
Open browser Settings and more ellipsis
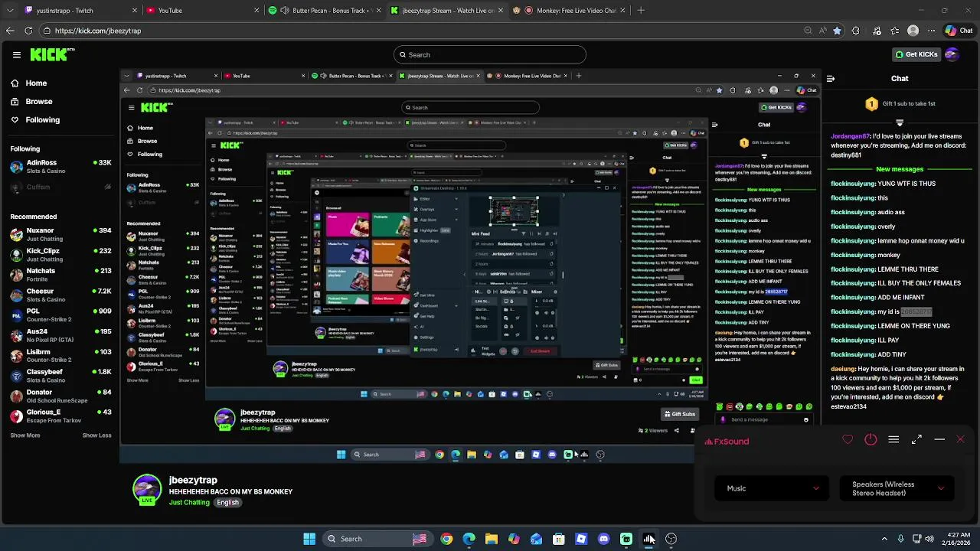point(931,31)
